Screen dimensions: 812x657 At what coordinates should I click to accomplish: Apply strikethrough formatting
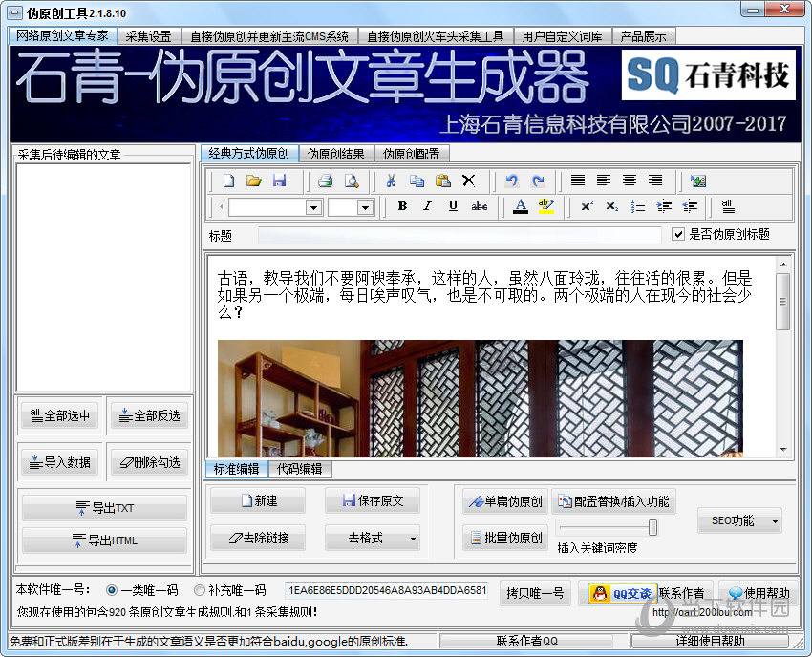479,206
